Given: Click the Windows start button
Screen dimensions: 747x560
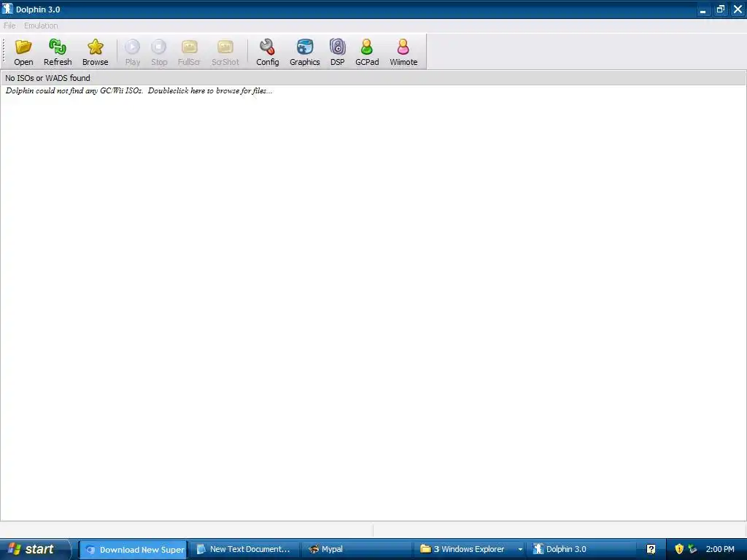Looking at the screenshot, I should tap(35, 549).
